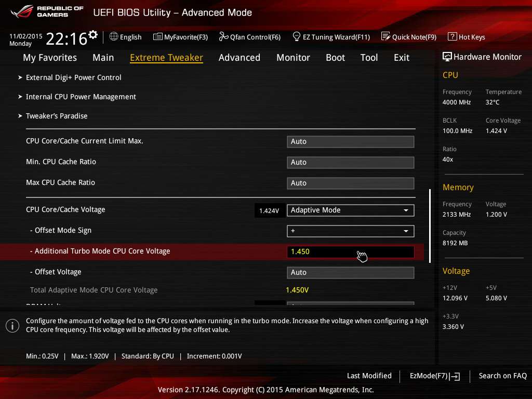Launch EZ Tuning Wizard lightbulb icon
The width and height of the screenshot is (532, 399).
point(297,37)
